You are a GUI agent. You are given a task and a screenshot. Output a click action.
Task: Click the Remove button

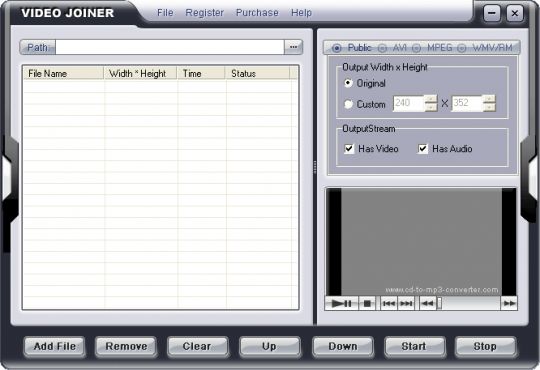pyautogui.click(x=126, y=347)
